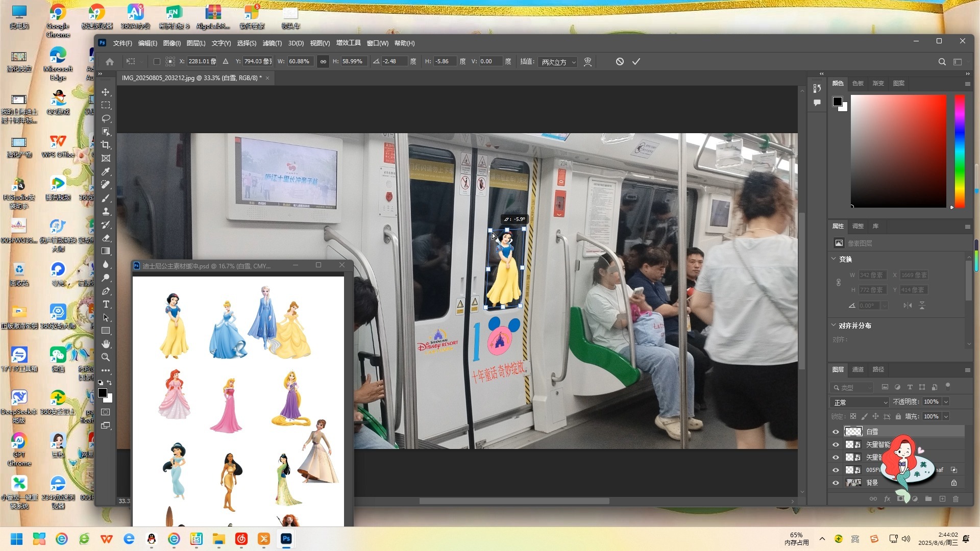Image resolution: width=980 pixels, height=551 pixels.
Task: Collapse the 对齐并分布 section
Action: 834,325
